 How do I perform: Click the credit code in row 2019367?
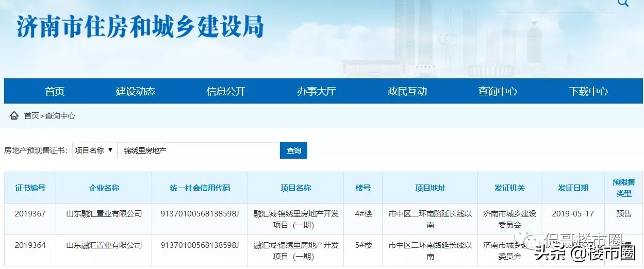(200, 213)
